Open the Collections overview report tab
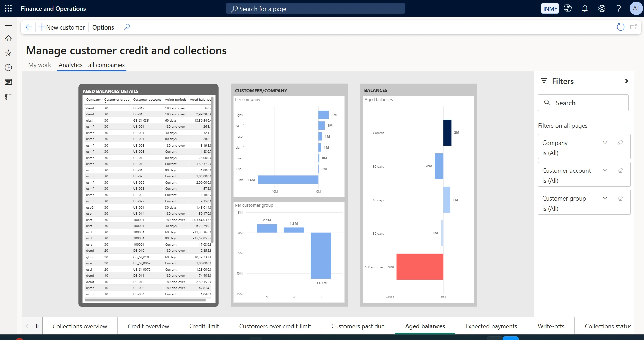 tap(80, 326)
